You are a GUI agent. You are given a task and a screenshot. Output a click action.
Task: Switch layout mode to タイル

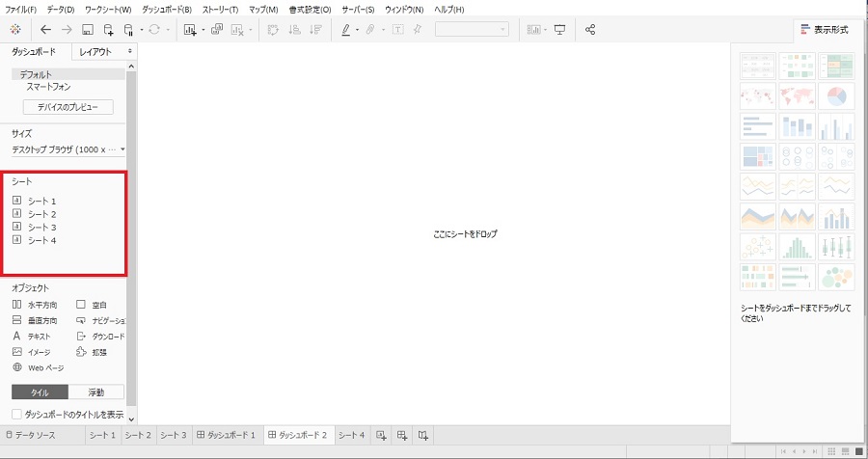tap(40, 391)
